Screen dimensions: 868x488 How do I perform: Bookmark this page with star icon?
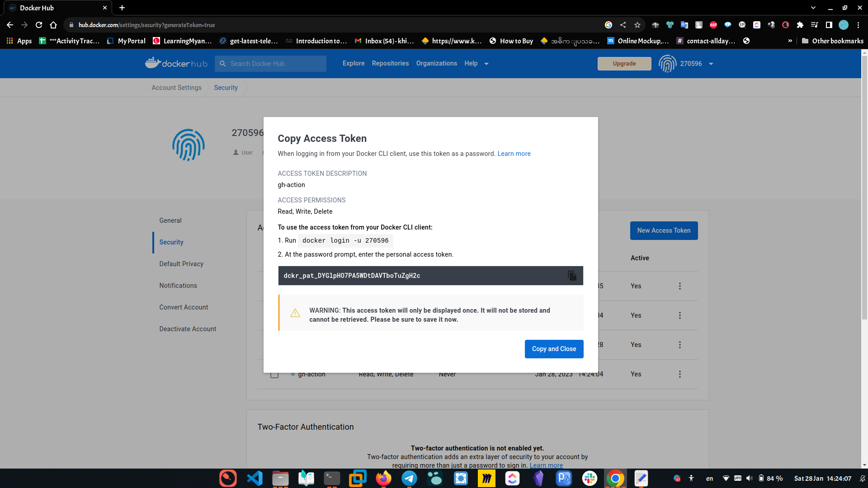pyautogui.click(x=637, y=25)
